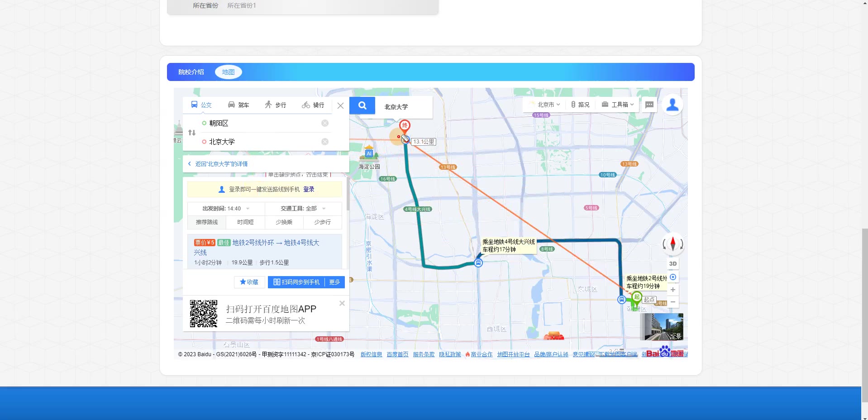Switch to the 骑行 cycling mode tab
The image size is (868, 420).
point(313,105)
